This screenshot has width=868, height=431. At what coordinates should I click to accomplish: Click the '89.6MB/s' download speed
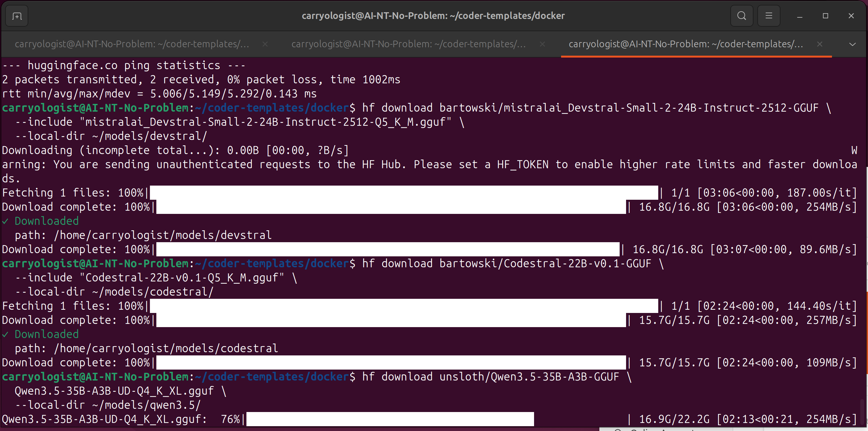click(x=825, y=249)
